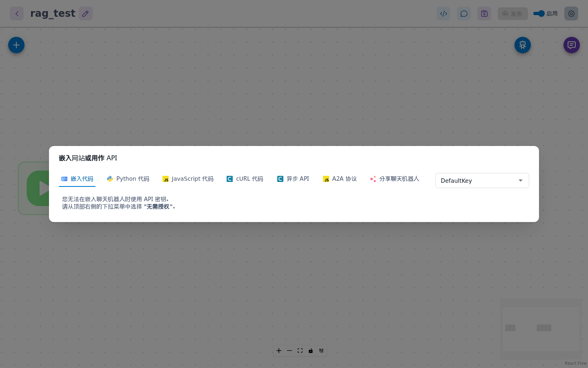Open the purple chat message button

[572, 45]
